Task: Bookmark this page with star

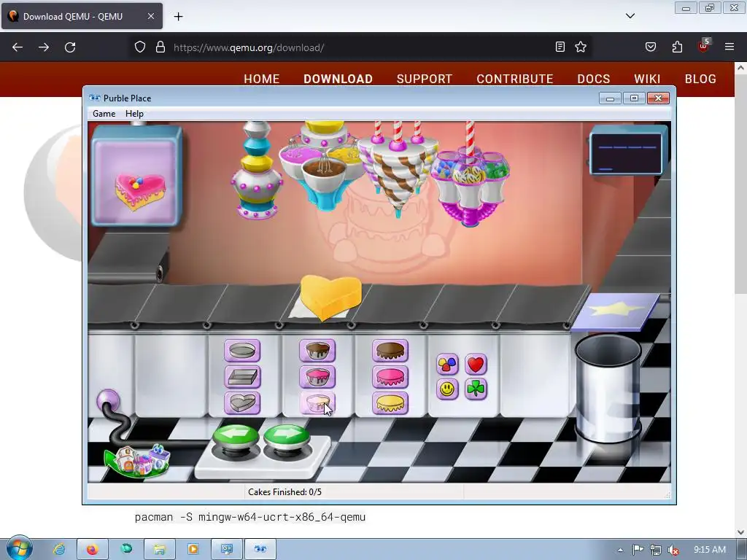Action: click(x=580, y=47)
